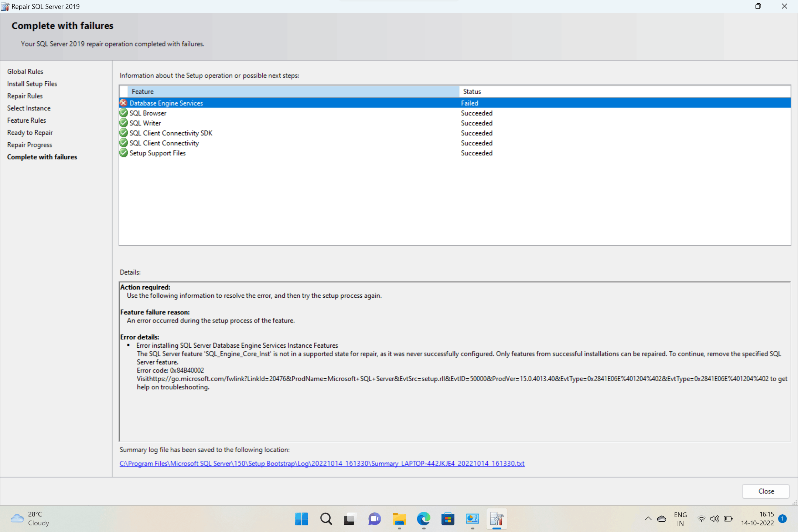Launch Microsoft Edge from the taskbar
The height and width of the screenshot is (532, 798).
pos(423,519)
